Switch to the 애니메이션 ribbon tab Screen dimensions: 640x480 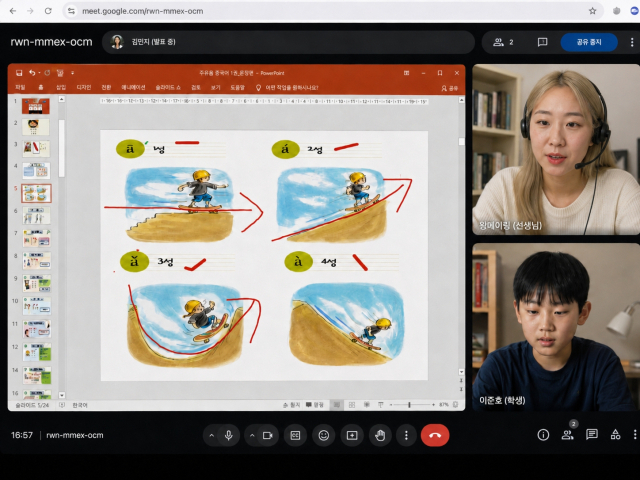133,88
